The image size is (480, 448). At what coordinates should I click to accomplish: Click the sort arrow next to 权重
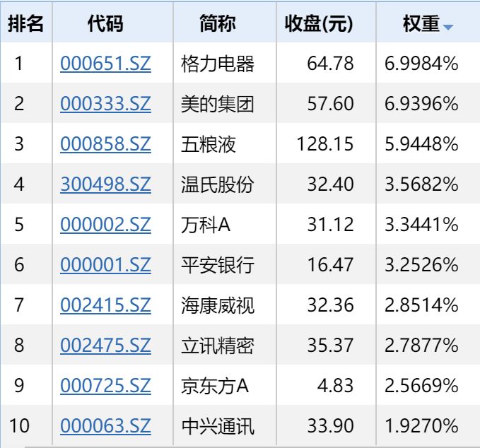point(448,28)
